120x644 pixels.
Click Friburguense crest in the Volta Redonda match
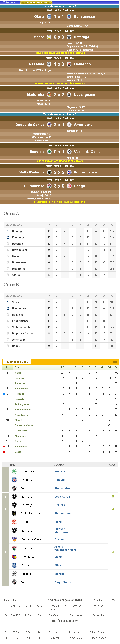pos(69,172)
